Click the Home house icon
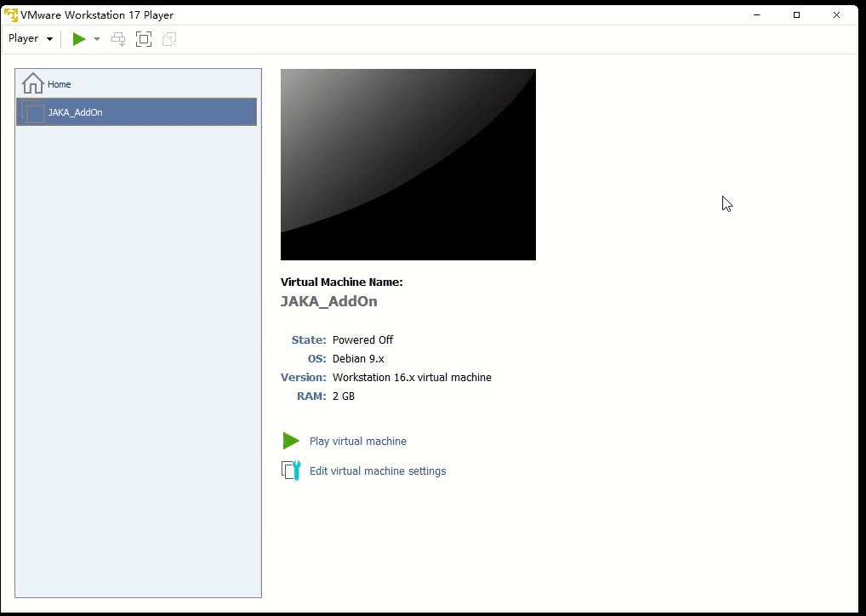The width and height of the screenshot is (866, 616). (x=32, y=83)
